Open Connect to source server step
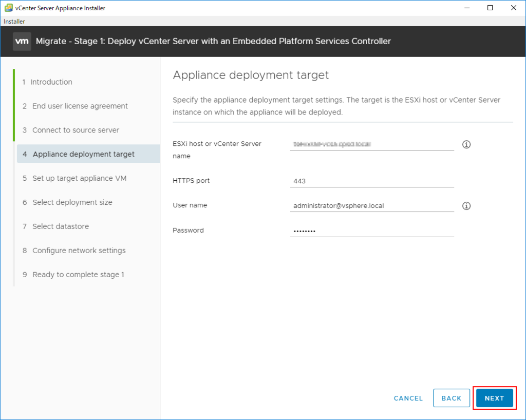526x420 pixels. tap(76, 130)
